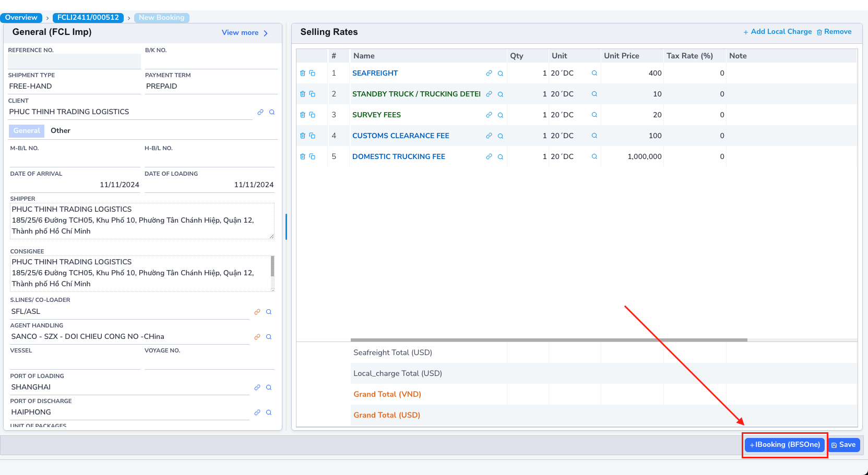Duplicate the SURVEY FEES row with copy icon
This screenshot has height=475, width=868.
tap(312, 115)
